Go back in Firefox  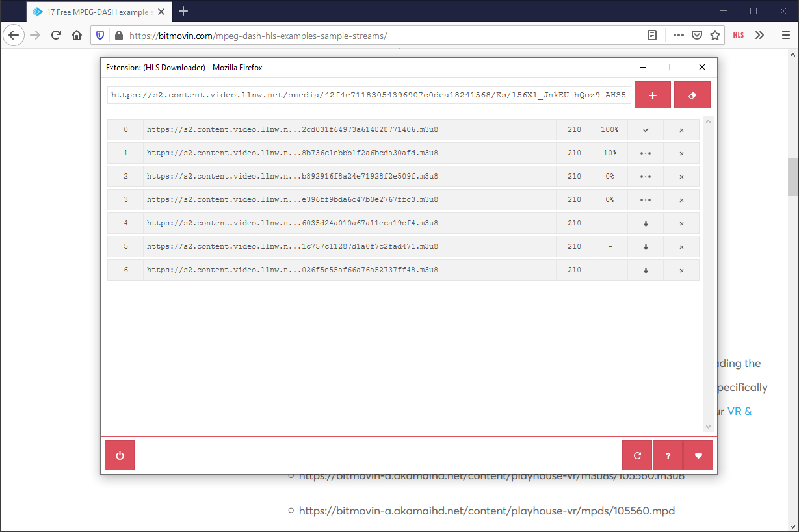[x=14, y=36]
